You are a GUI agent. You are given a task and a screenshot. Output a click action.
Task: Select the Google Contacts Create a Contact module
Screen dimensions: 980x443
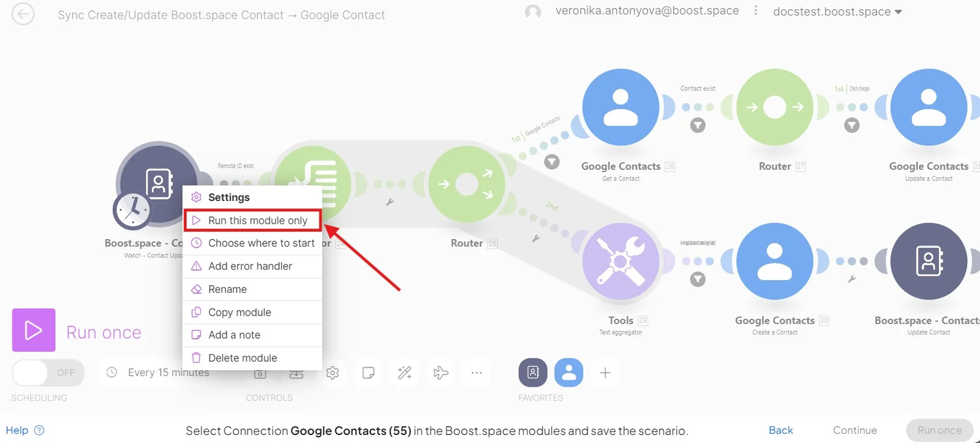coord(775,261)
